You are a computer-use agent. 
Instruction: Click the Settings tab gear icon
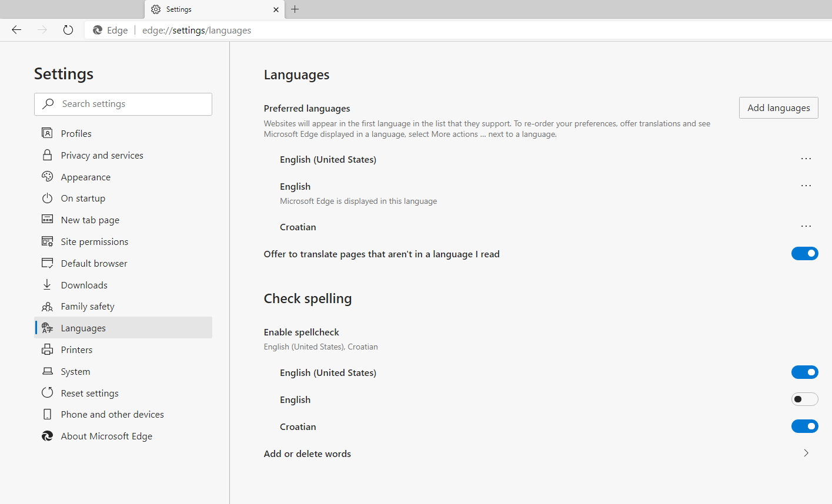[x=156, y=9]
